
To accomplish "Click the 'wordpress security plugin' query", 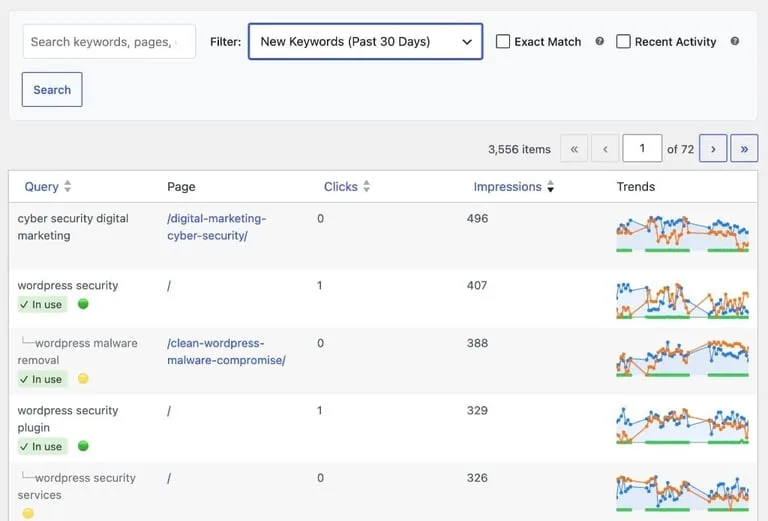I will point(68,419).
